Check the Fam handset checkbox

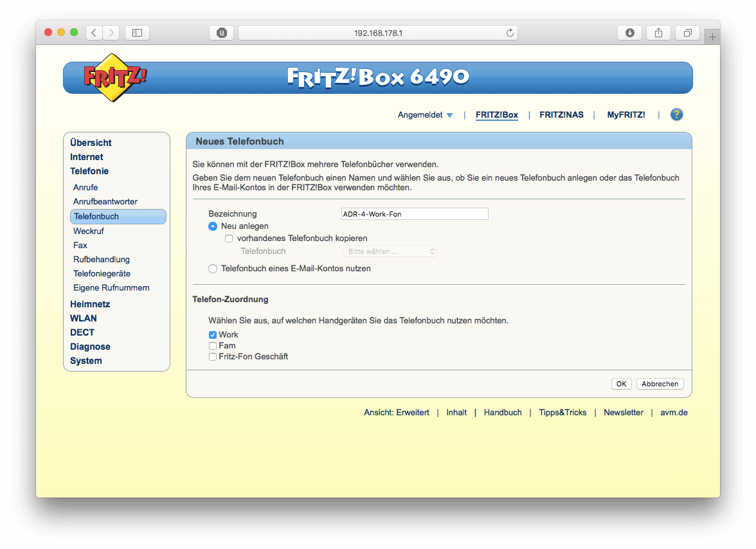pyautogui.click(x=213, y=346)
